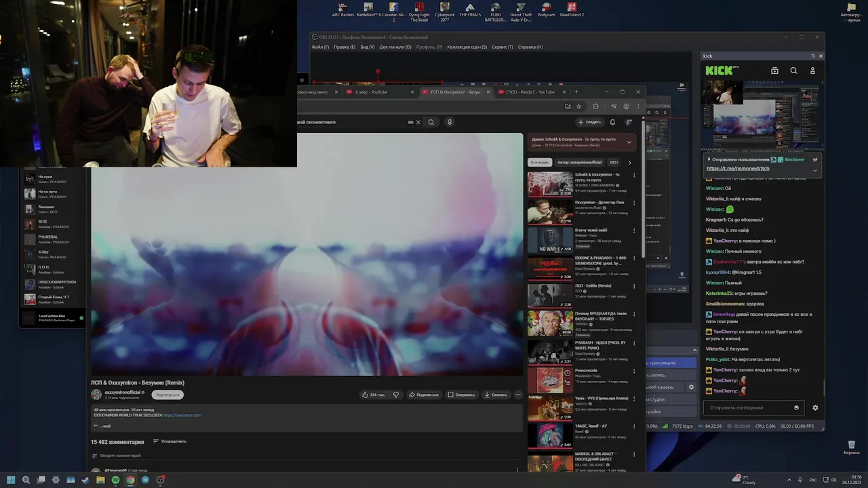
Task: Open the emoji picker in Kick chat
Action: coord(796,408)
